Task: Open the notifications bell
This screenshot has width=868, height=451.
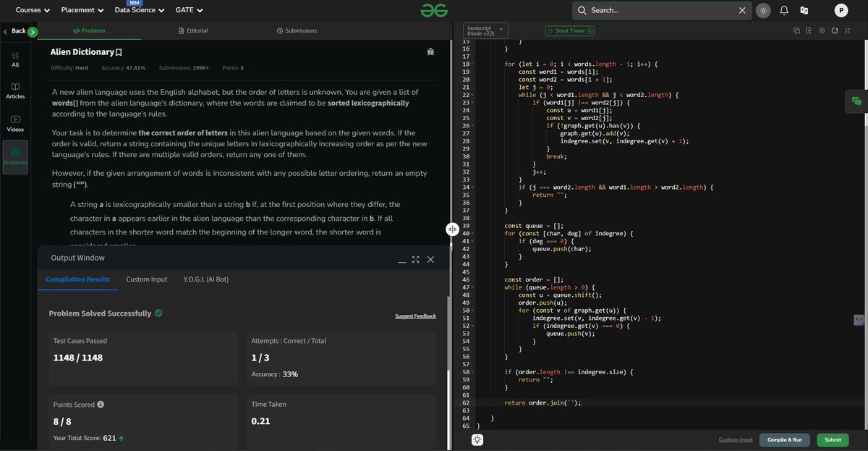Action: coord(784,10)
